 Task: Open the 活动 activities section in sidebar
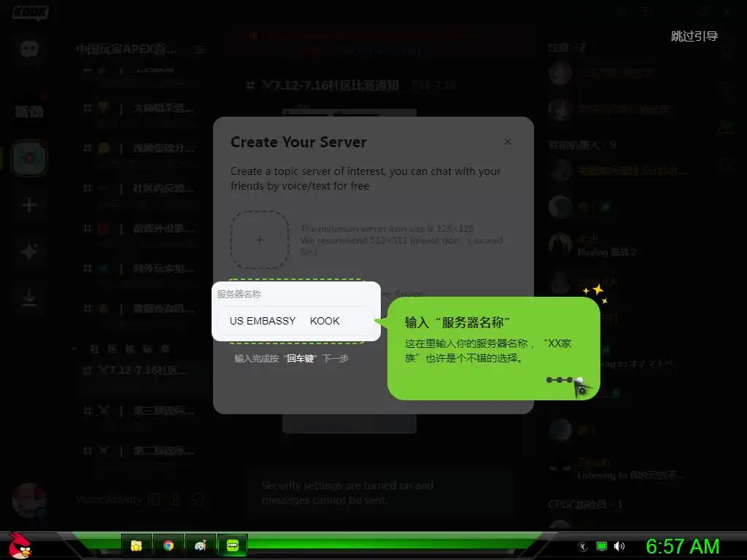coord(29,112)
